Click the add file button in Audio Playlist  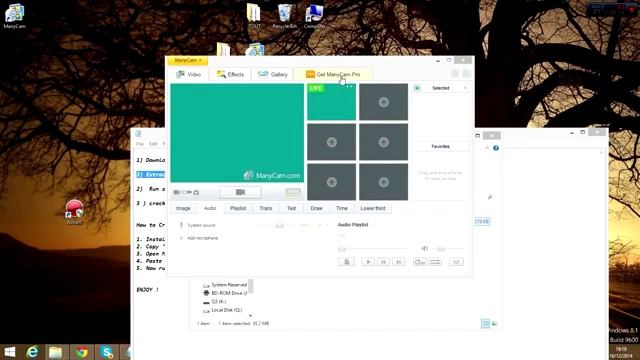point(347,262)
